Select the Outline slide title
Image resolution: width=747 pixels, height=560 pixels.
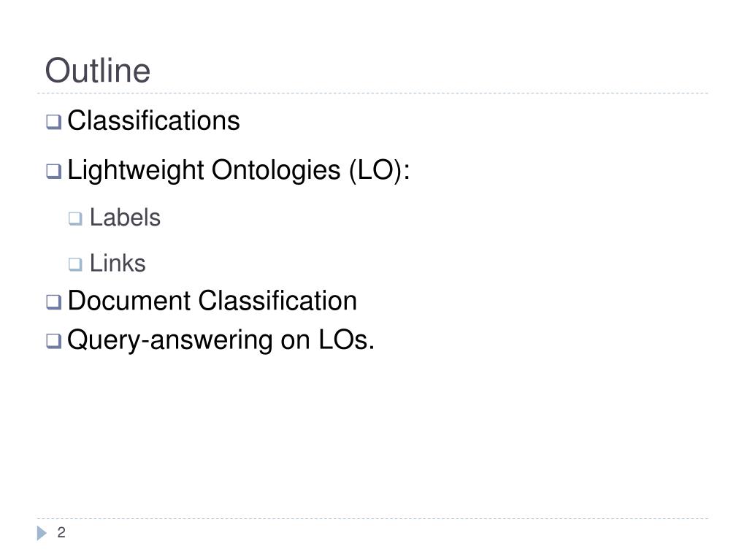point(98,71)
